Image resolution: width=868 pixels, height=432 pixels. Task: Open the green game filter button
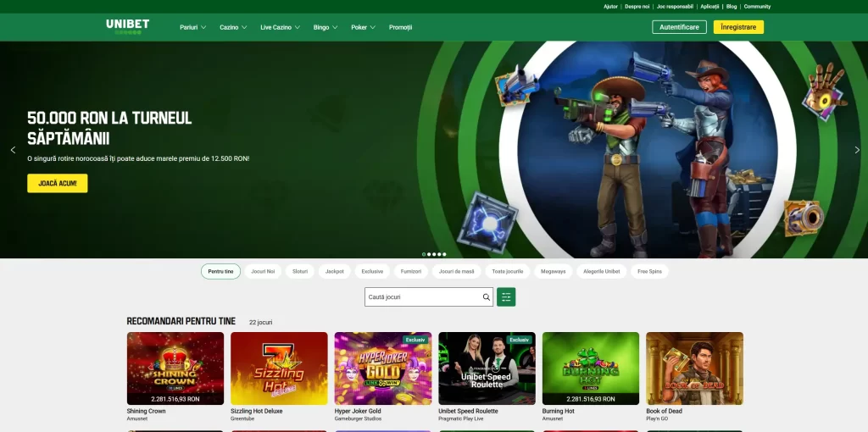click(x=506, y=297)
